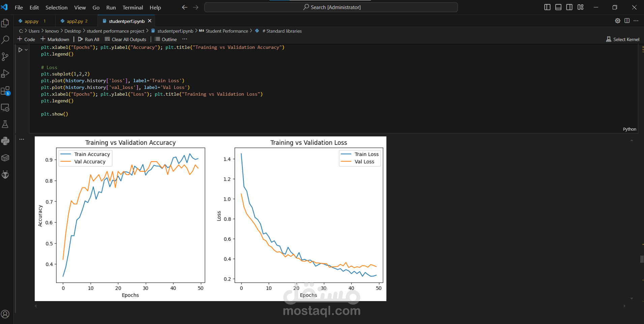Viewport: 644px width, 324px height.
Task: Open the Go menu
Action: 96,7
